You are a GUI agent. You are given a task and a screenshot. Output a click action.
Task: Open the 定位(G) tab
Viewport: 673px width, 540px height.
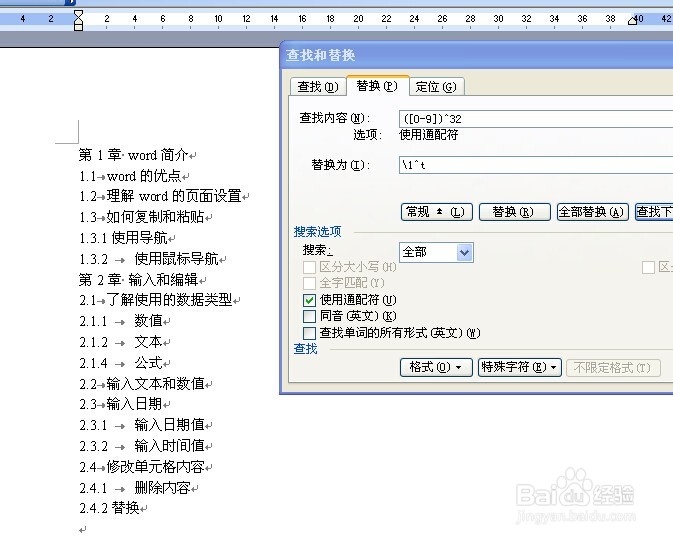coord(436,87)
